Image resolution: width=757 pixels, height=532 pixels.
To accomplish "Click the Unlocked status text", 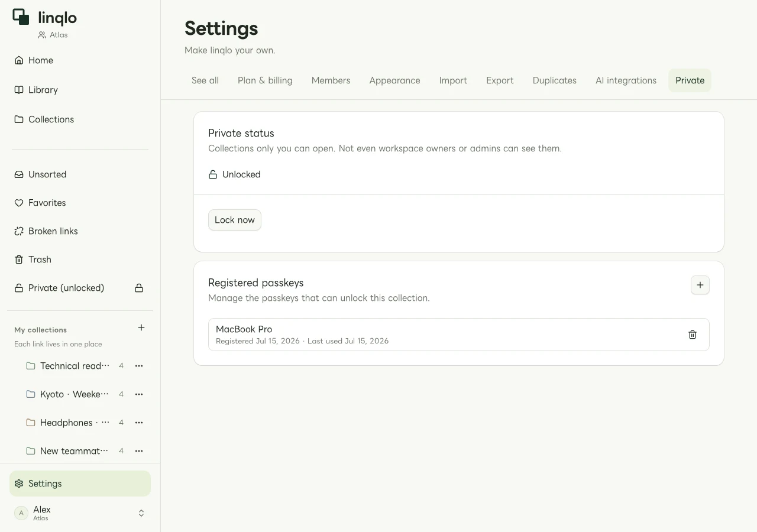I will pos(241,174).
